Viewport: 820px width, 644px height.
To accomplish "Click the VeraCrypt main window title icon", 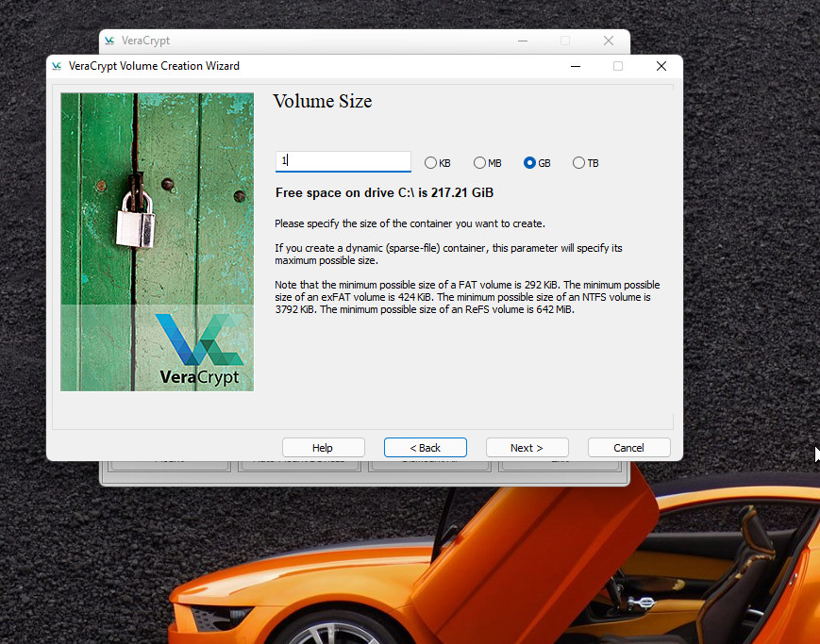I will point(109,41).
